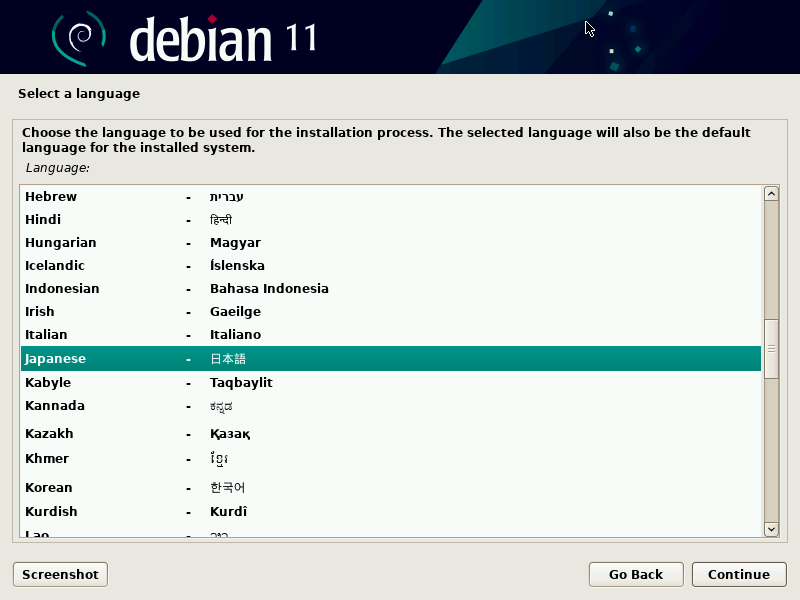800x600 pixels.
Task: Choose Kurdish - Kurdî language
Action: coord(391,512)
